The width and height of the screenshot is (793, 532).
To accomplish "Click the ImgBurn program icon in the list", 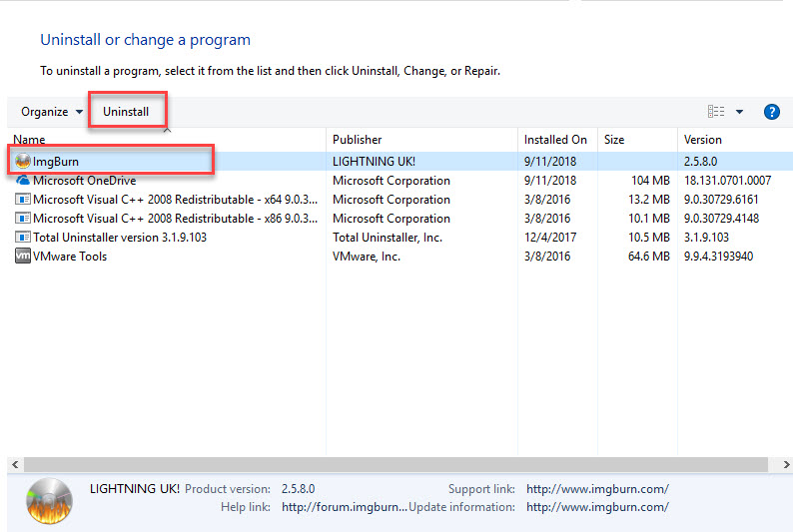I will click(23, 161).
